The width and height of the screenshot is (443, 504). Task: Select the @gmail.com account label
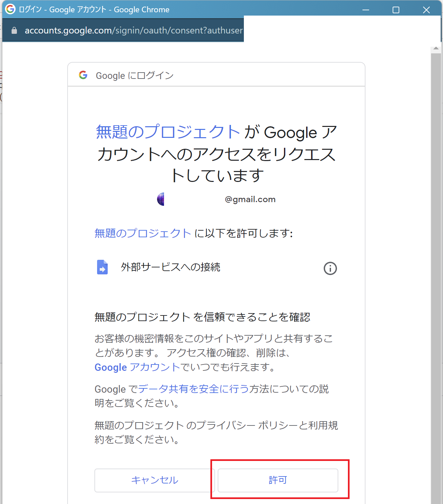pyautogui.click(x=250, y=199)
